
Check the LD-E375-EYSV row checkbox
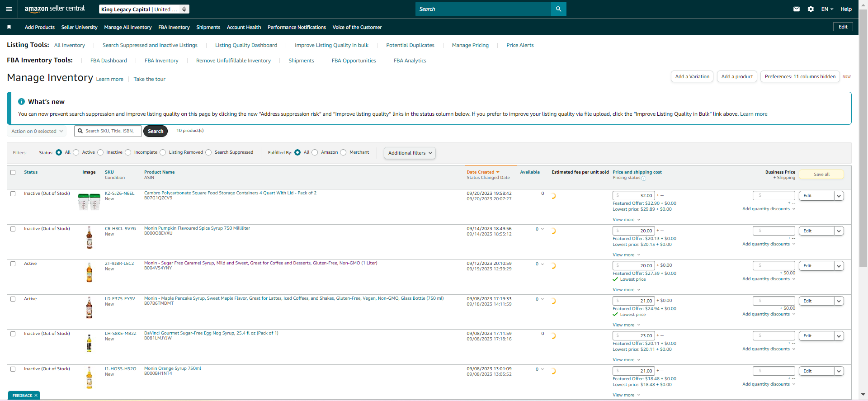[13, 299]
